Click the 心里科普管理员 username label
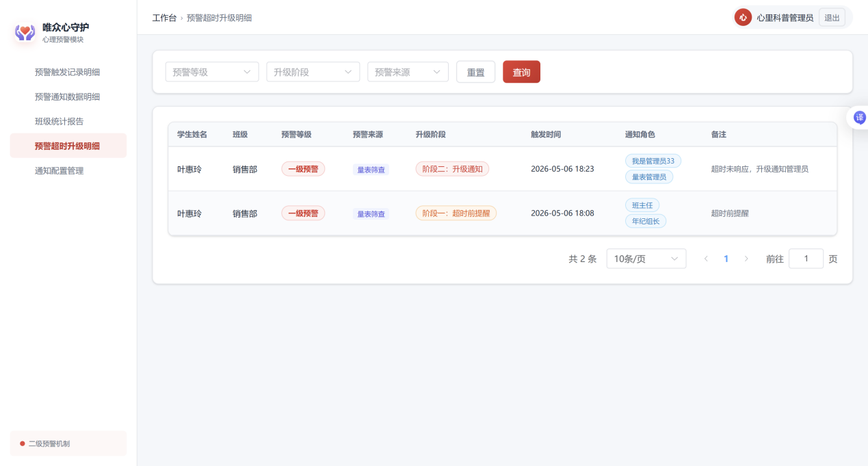Screen dimensions: 868x466 [785, 18]
